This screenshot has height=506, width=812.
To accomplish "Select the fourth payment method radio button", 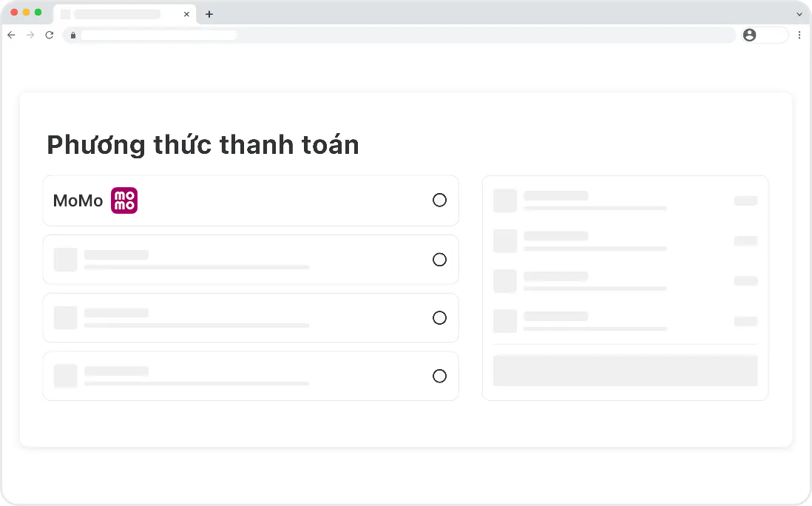I will pyautogui.click(x=439, y=377).
